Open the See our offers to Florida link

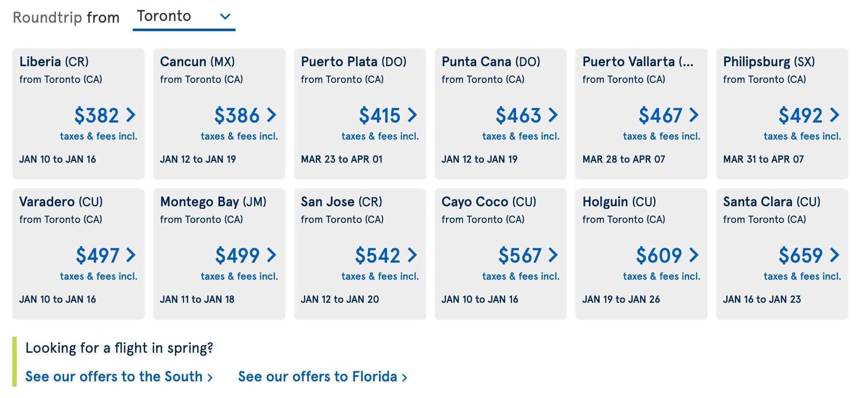[x=322, y=377]
